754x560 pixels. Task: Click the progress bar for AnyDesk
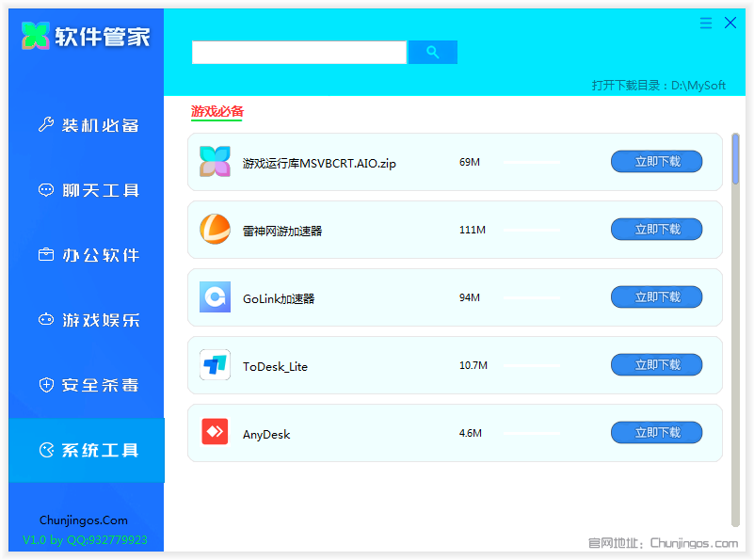click(533, 434)
